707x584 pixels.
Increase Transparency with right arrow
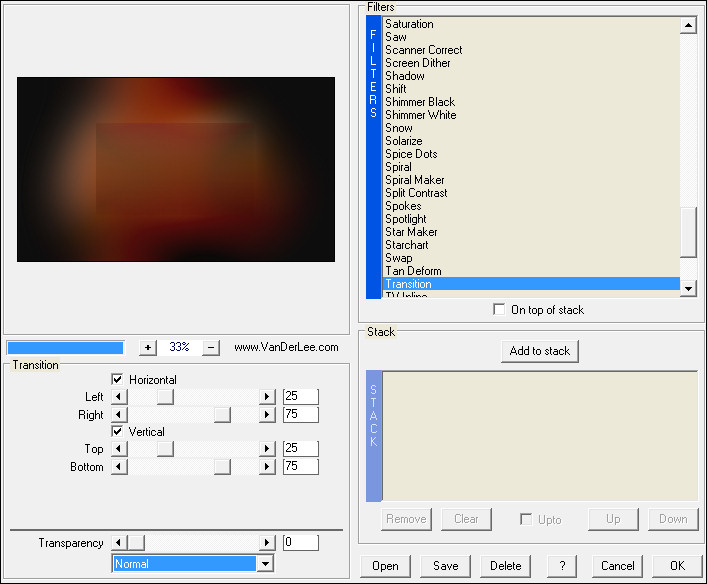pos(267,543)
